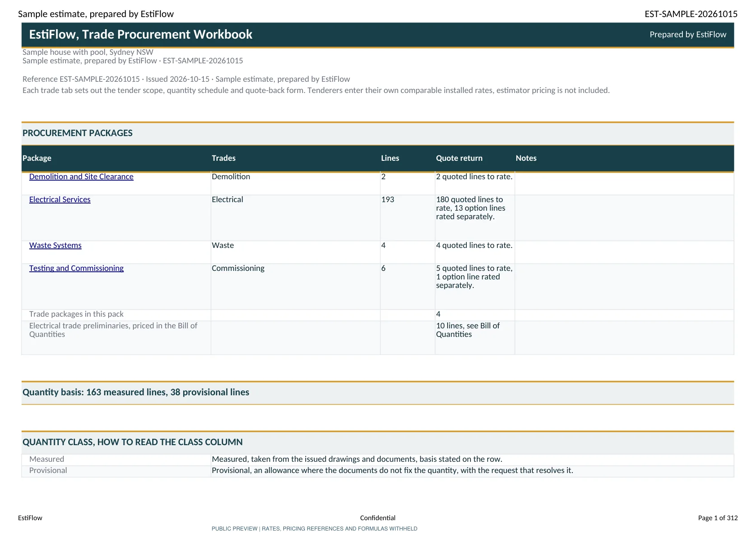Click 'EST-SAMPLE-20261015' in the page header
This screenshot has height=535, width=756.
pyautogui.click(x=691, y=14)
